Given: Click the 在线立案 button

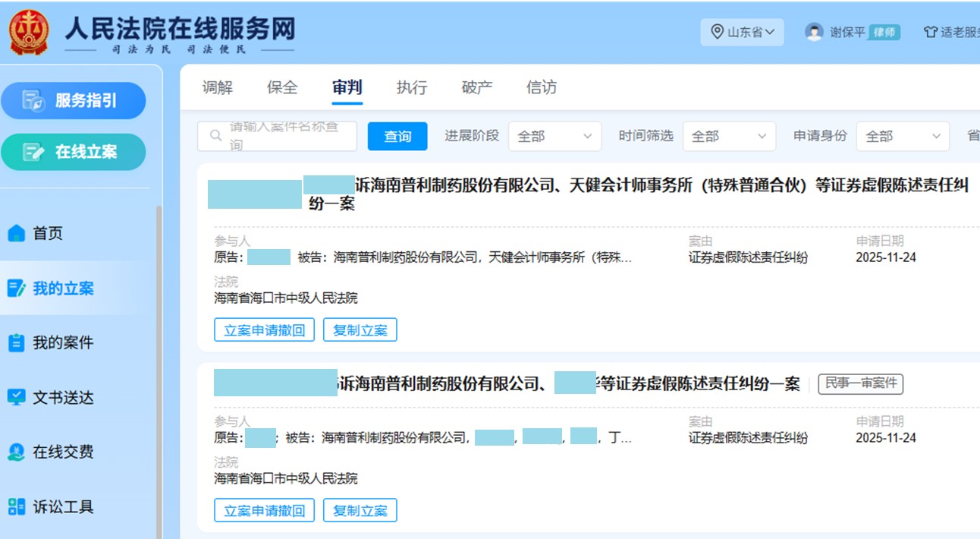Looking at the screenshot, I should click(x=73, y=152).
